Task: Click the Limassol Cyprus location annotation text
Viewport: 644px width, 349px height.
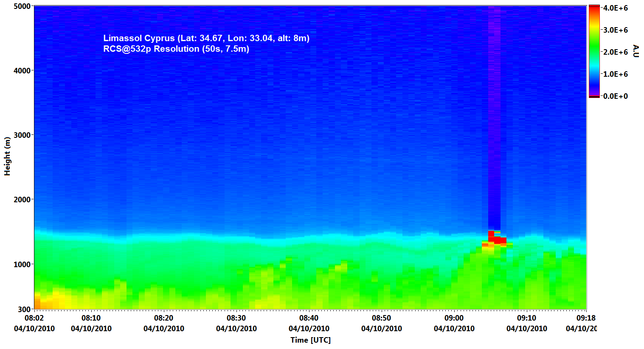Action: point(206,38)
